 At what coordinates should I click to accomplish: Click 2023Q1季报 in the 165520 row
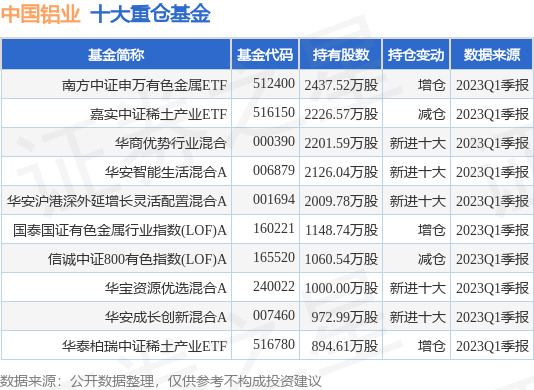(x=492, y=259)
